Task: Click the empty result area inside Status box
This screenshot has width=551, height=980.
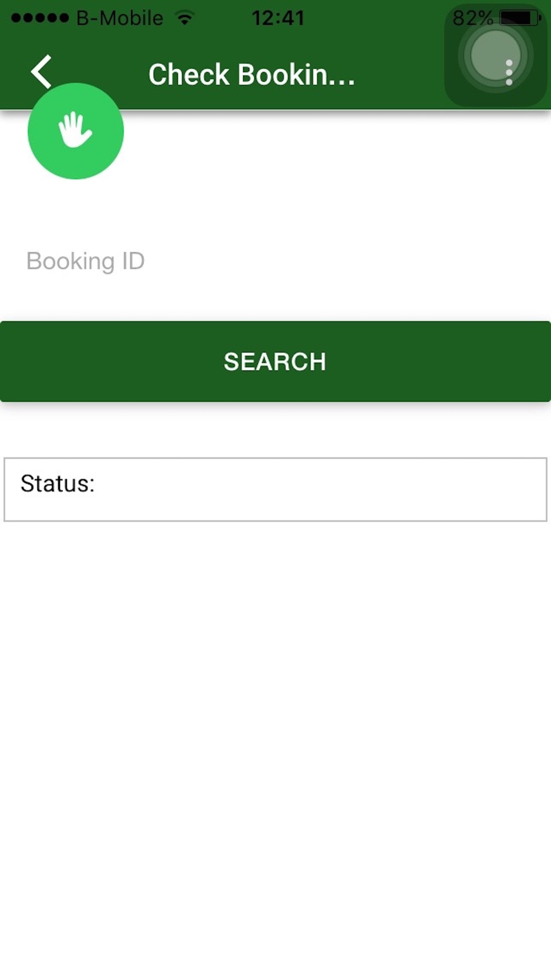Action: pyautogui.click(x=320, y=489)
